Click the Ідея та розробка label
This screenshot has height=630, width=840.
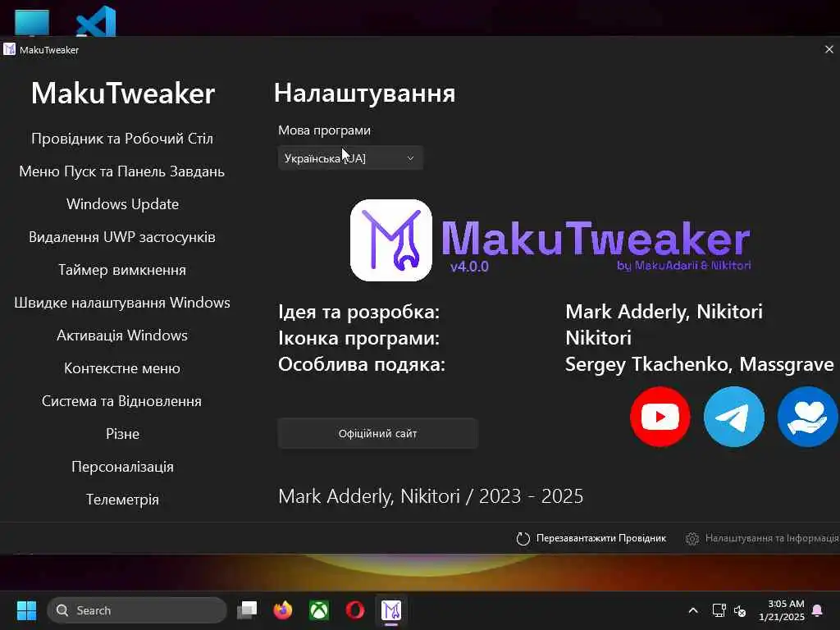pyautogui.click(x=359, y=312)
